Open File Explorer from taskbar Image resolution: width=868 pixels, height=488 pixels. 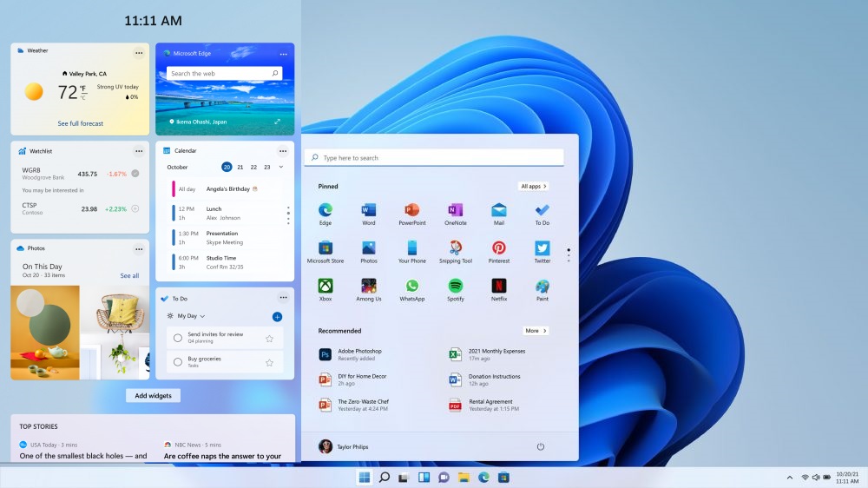tap(464, 477)
